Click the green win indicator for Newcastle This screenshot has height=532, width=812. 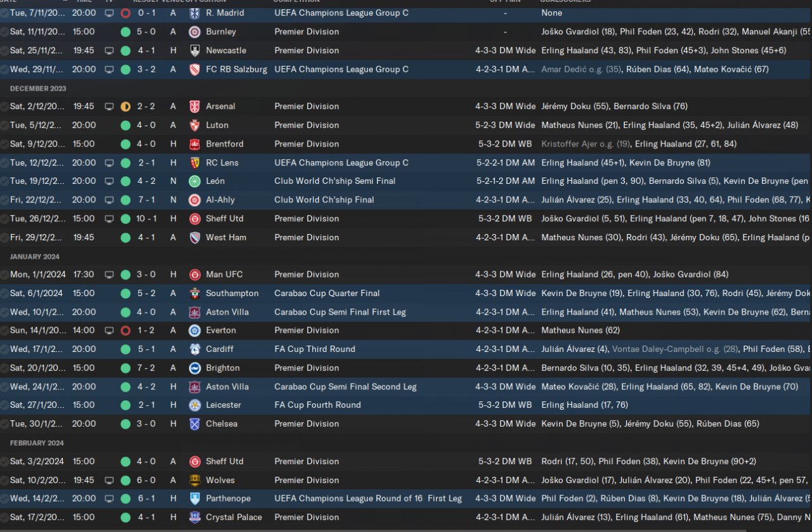pos(126,51)
